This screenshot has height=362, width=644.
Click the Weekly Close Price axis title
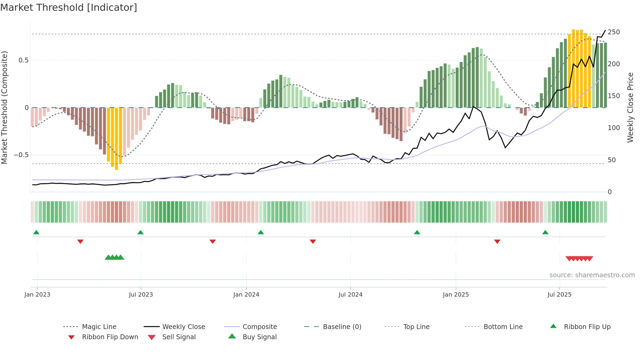pos(630,107)
